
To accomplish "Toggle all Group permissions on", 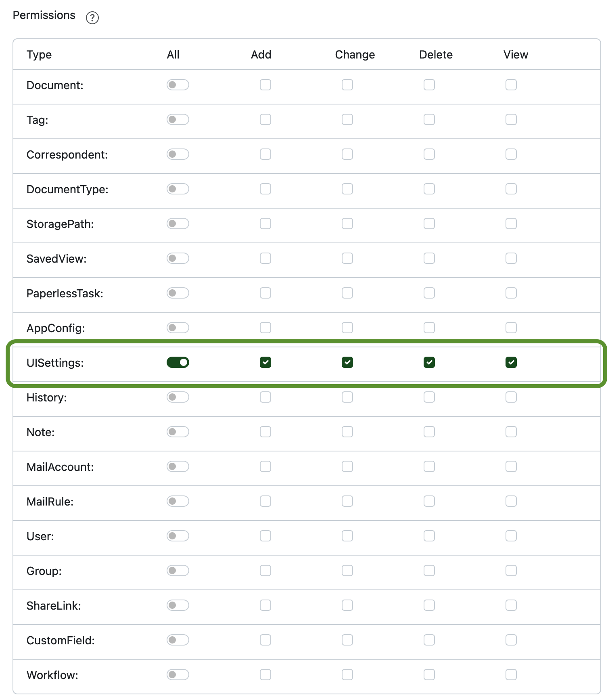I will pyautogui.click(x=178, y=570).
